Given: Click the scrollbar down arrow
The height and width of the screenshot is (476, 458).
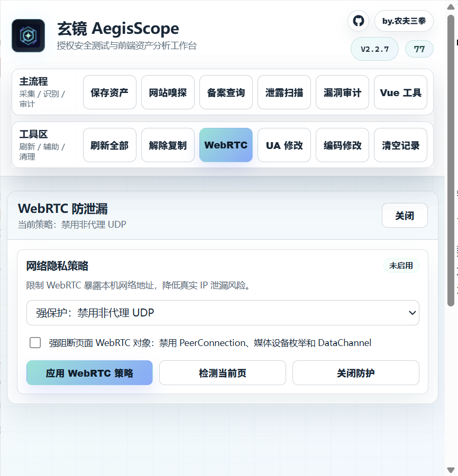Looking at the screenshot, I should click(x=451, y=470).
